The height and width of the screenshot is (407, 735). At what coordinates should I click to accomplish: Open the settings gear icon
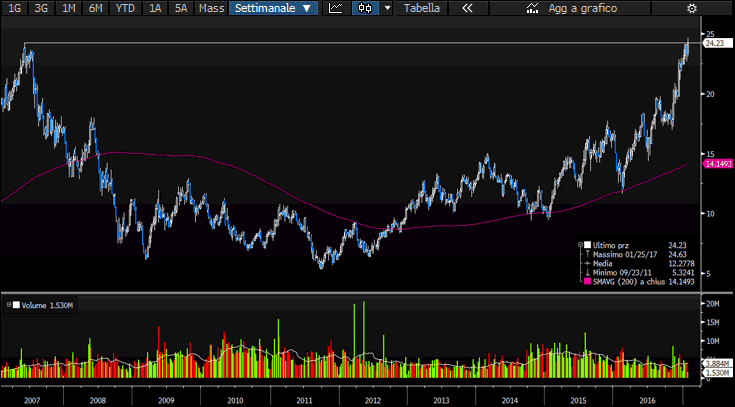click(x=691, y=8)
